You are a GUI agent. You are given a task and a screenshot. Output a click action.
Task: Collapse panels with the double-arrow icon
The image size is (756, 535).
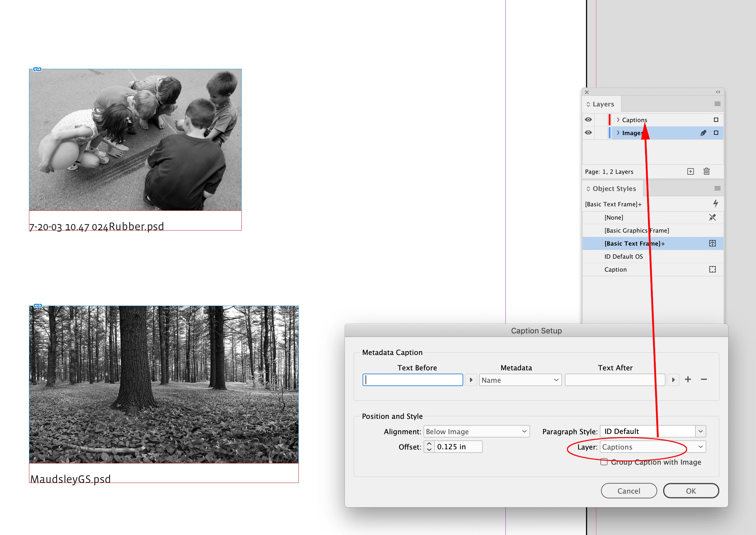coord(718,92)
